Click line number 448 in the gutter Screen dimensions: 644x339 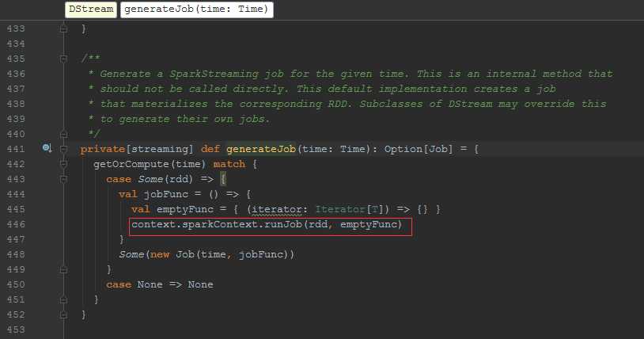pyautogui.click(x=16, y=254)
